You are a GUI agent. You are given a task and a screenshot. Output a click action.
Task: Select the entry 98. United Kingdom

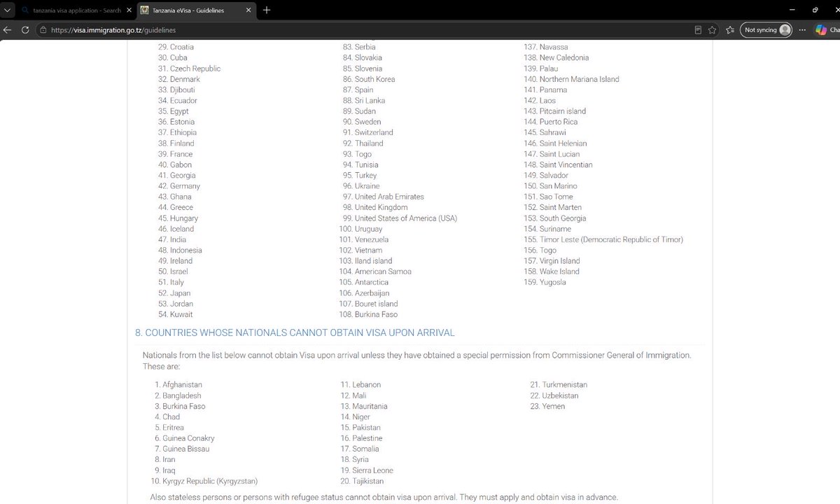(x=375, y=207)
